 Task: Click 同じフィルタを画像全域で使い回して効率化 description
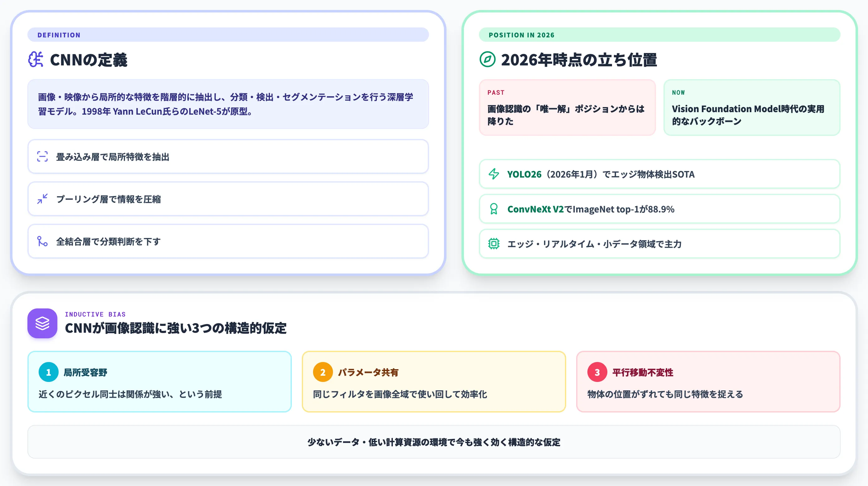pos(400,394)
